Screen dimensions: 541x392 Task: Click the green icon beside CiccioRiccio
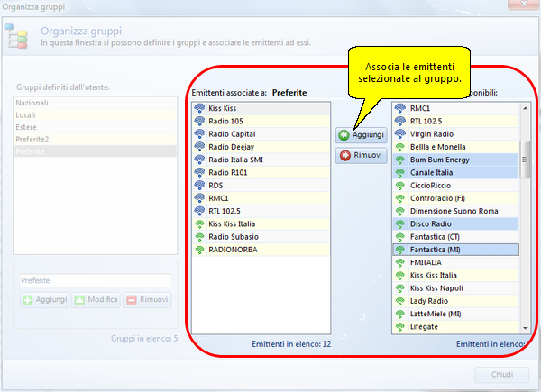coord(399,186)
